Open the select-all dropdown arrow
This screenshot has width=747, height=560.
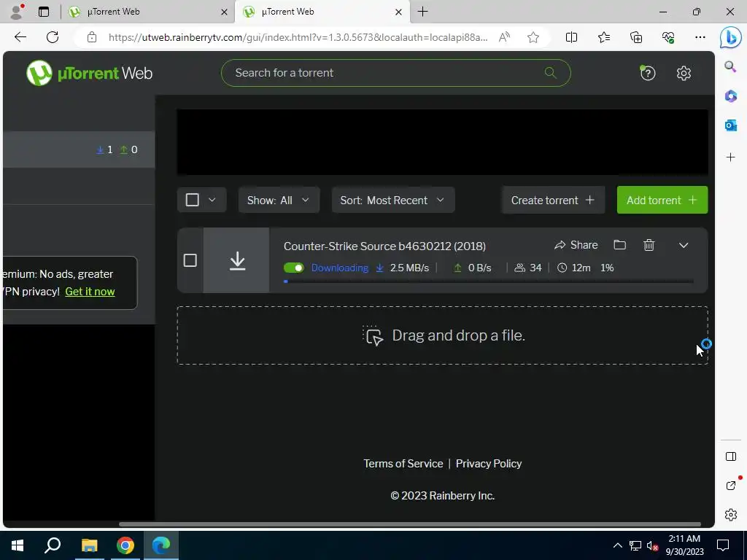[x=212, y=200]
